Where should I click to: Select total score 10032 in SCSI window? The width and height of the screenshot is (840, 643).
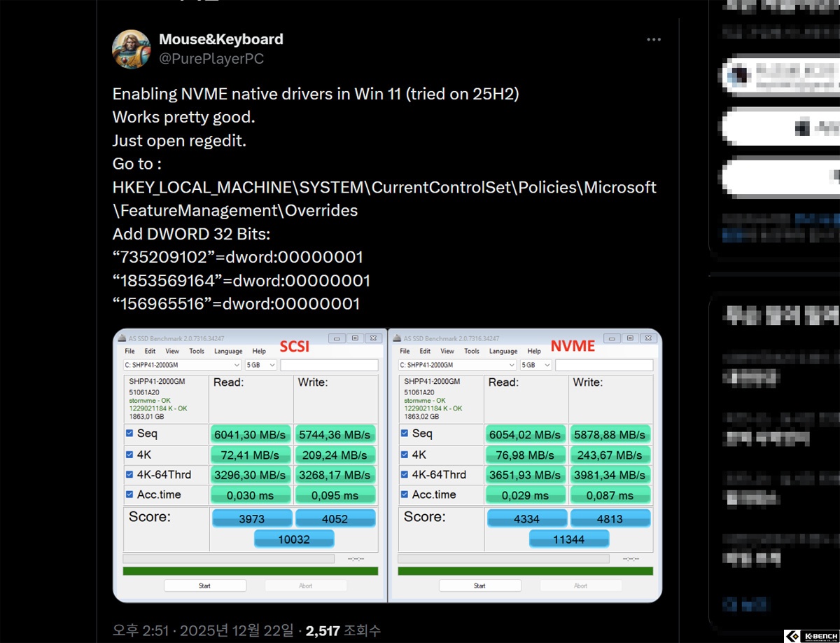294,539
